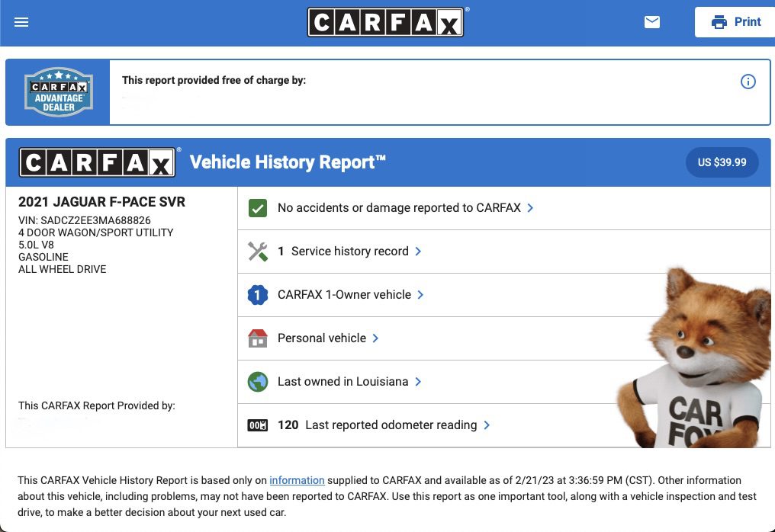The image size is (775, 532).
Task: Click the blue 1-Owner badge icon
Action: coord(258,295)
